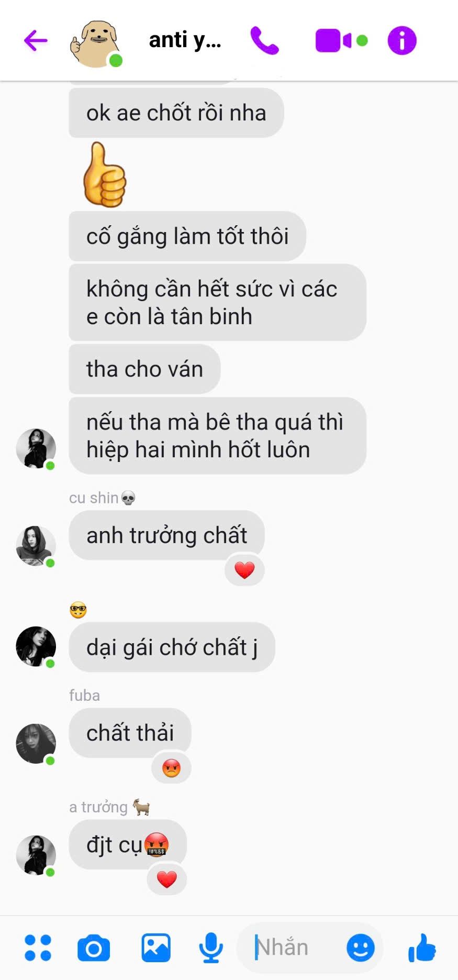Tap the angry reaction under 'chất thải'
This screenshot has width=458, height=980.
tap(171, 768)
